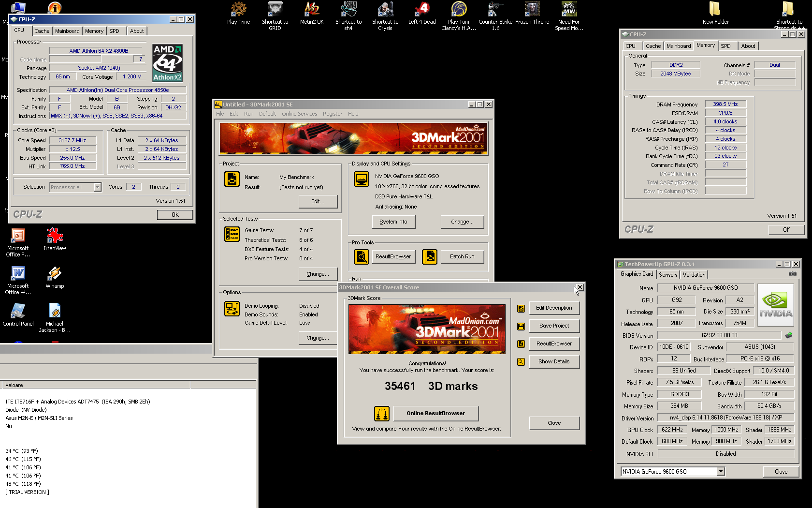
Task: Open the Shortcut to sh4 icon
Action: pyautogui.click(x=348, y=16)
